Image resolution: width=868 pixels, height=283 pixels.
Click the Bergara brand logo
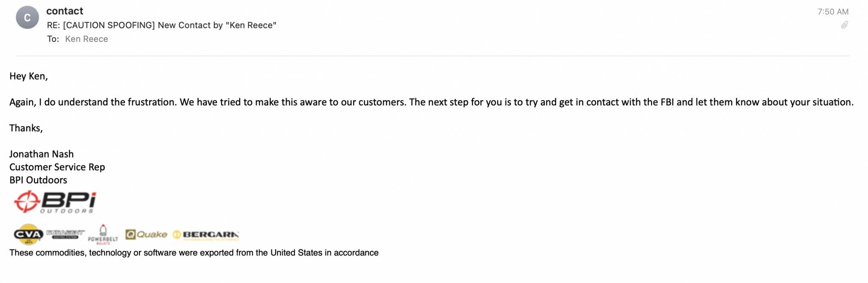206,235
